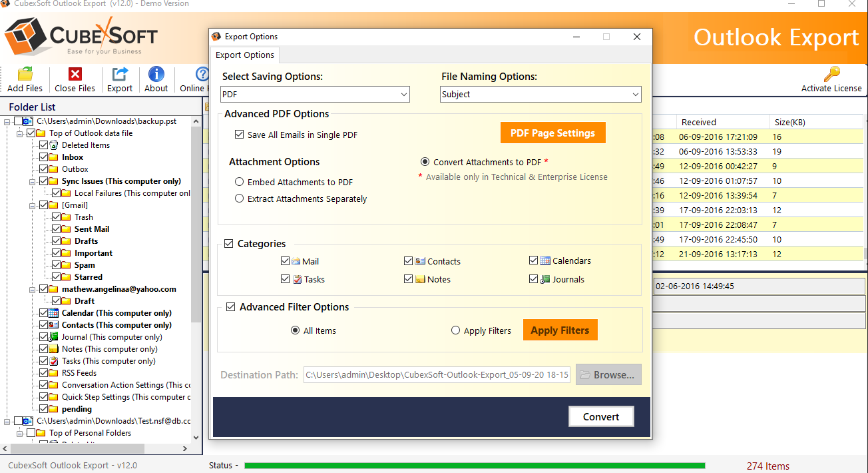Click the Contacts folder icon in tree
This screenshot has height=473, width=868.
(54, 325)
